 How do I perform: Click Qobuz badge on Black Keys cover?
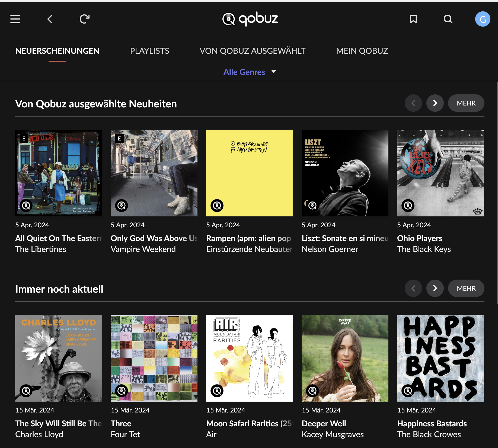click(x=408, y=206)
